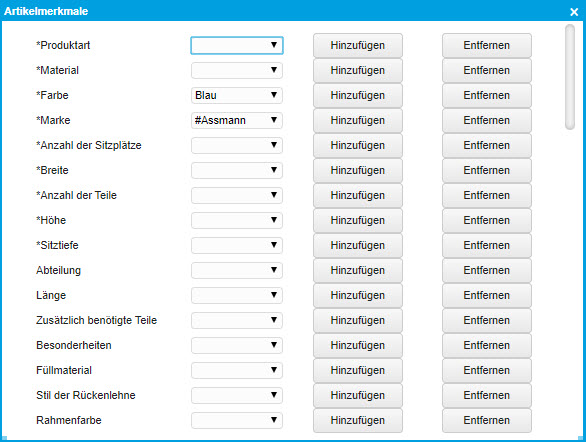Remove the Material value with Entfernen
Viewport: 586px width, 442px height.
click(487, 70)
